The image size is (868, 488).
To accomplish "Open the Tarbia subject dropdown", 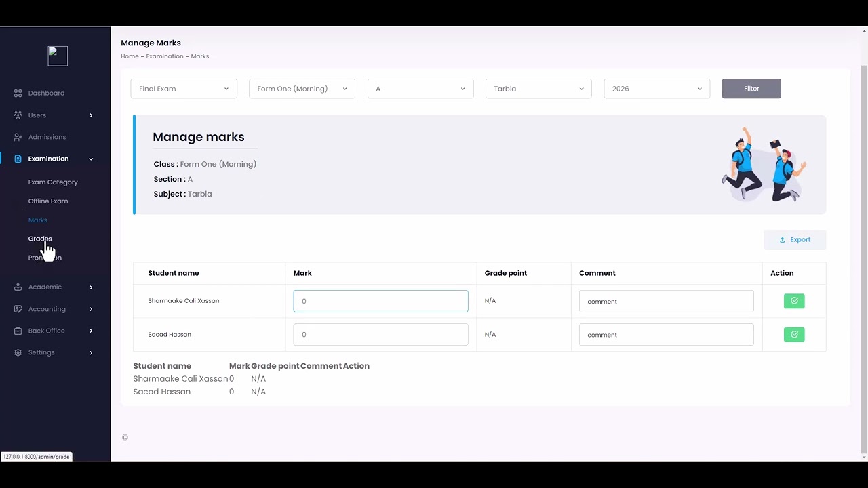I will [538, 89].
